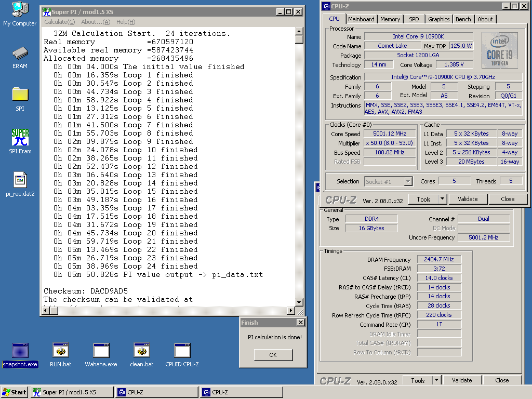Click the Level 3 cache 20 MBytes value
Image resolution: width=532 pixels, height=399 pixels.
coord(471,162)
